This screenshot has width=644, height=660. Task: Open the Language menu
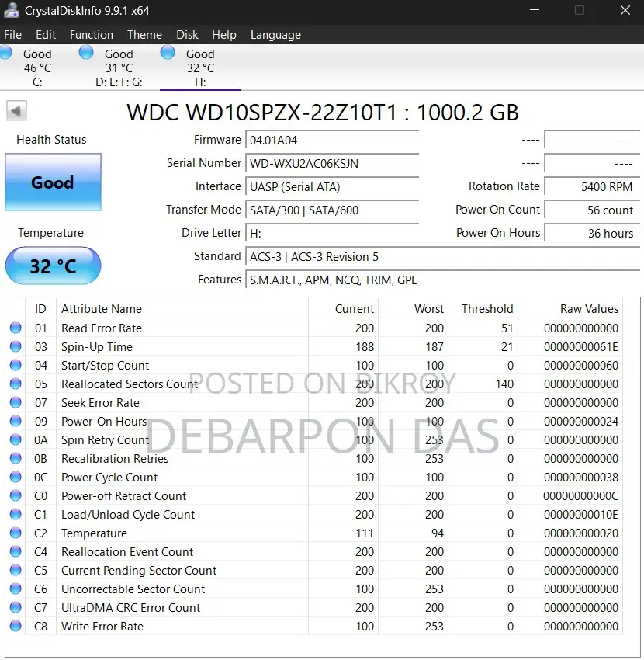point(275,34)
